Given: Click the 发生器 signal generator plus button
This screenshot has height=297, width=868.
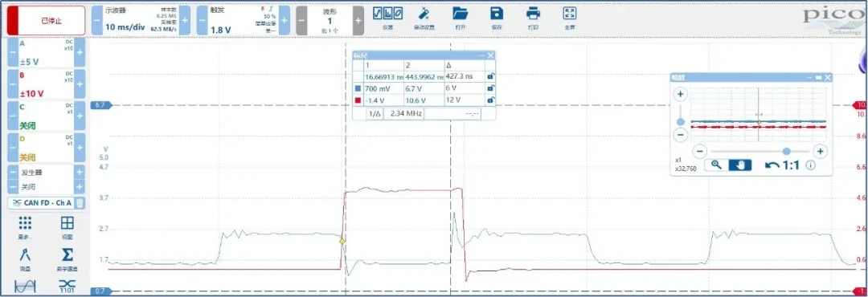Looking at the screenshot, I should (80, 172).
